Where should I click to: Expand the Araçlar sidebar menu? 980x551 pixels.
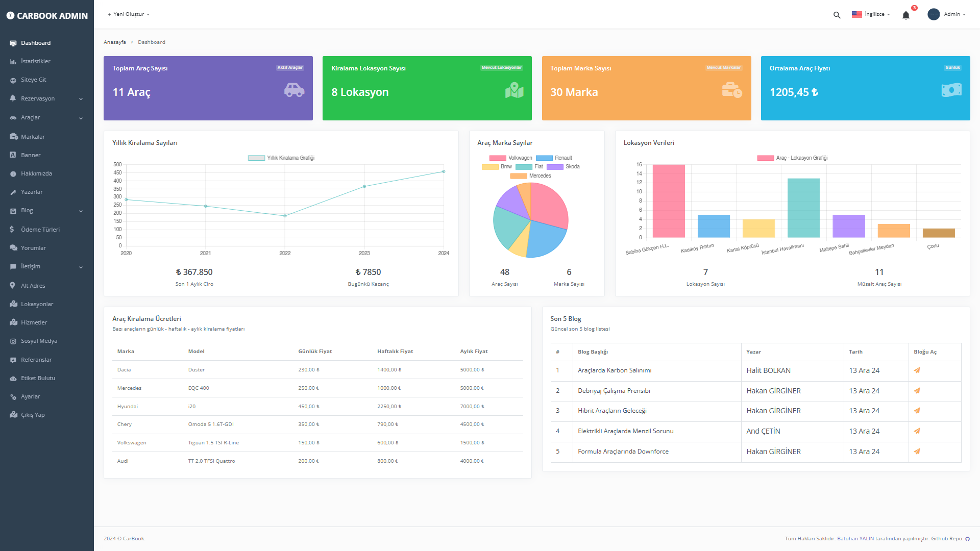click(47, 118)
